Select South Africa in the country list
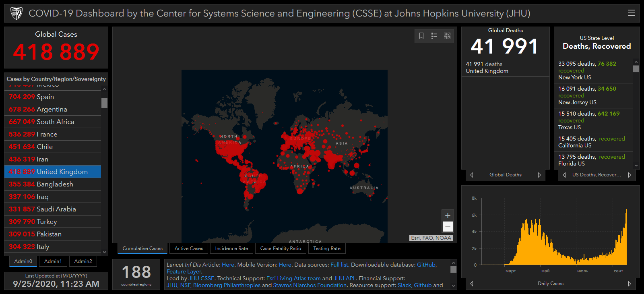The width and height of the screenshot is (644, 294). pos(53,122)
